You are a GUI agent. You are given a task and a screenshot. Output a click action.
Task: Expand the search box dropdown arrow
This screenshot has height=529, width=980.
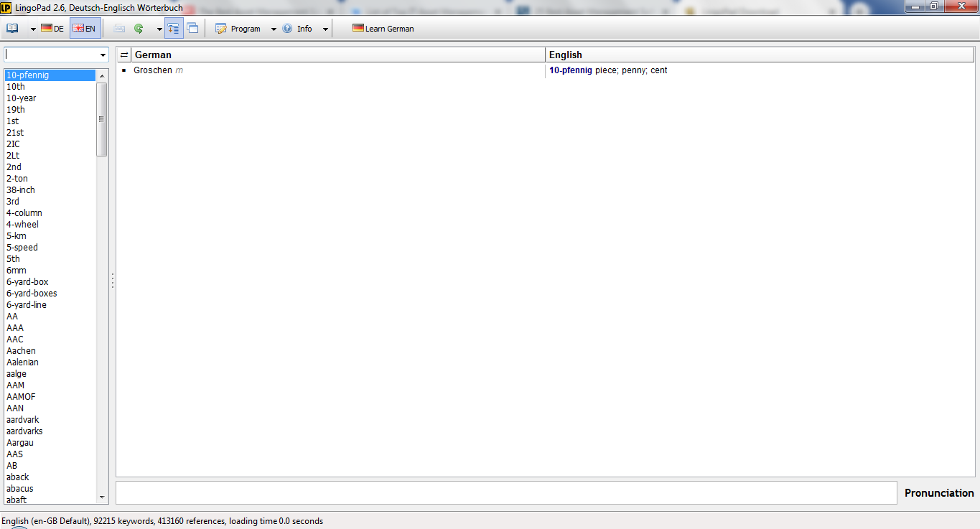coord(103,55)
